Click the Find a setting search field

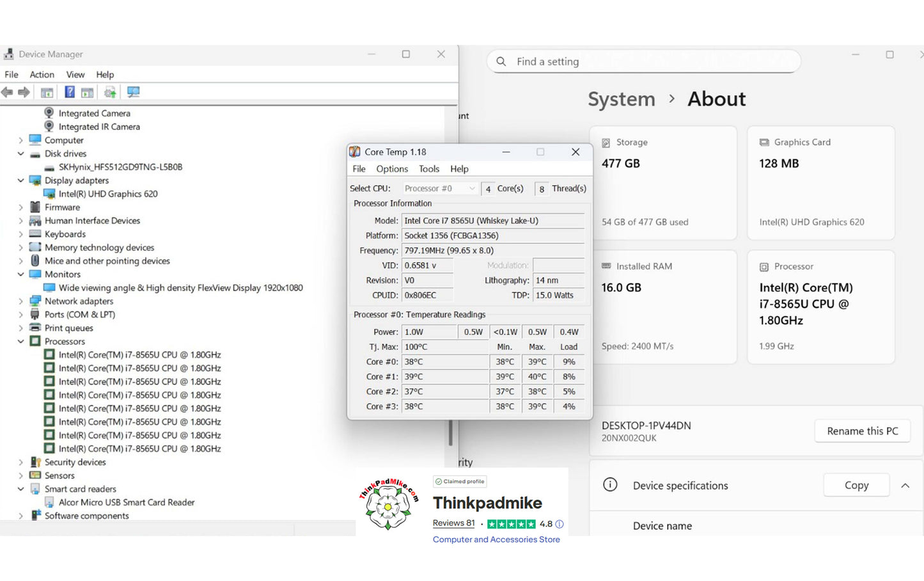(646, 61)
